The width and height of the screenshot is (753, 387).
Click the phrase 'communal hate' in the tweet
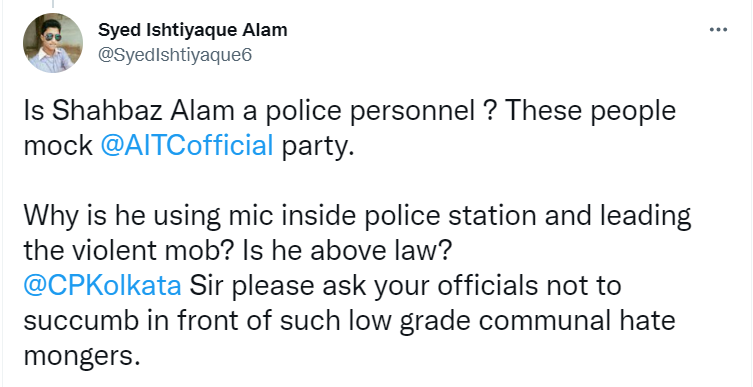[x=577, y=321]
